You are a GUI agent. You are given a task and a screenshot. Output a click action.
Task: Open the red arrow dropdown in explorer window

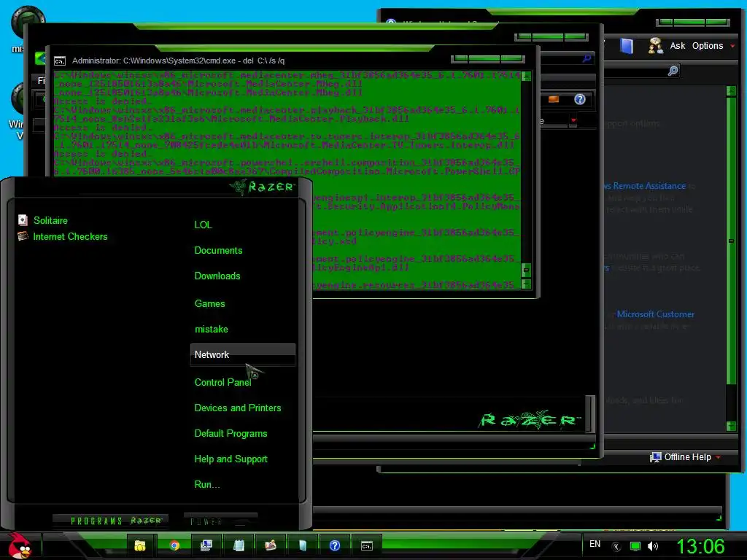pyautogui.click(x=573, y=121)
